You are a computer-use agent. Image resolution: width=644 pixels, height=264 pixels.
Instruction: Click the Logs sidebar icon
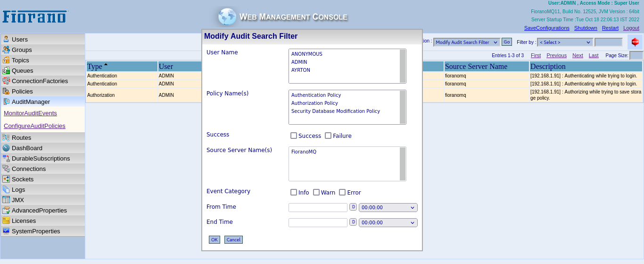click(x=6, y=189)
